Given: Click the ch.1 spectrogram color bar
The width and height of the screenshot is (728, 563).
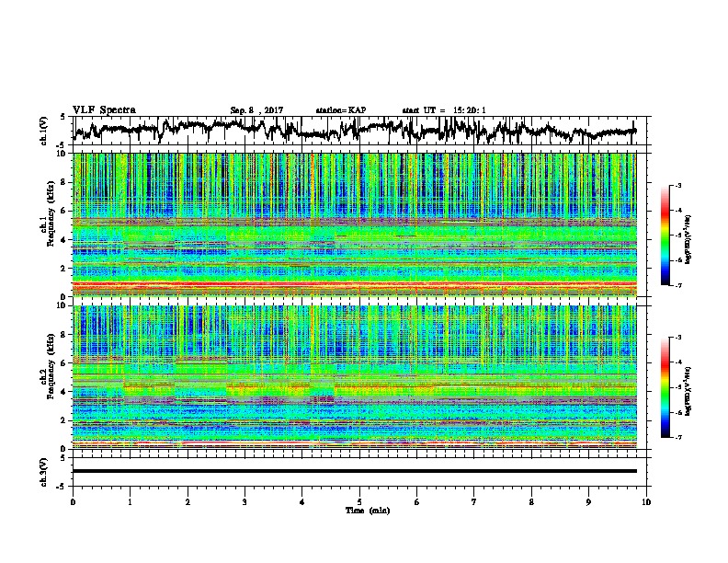Looking at the screenshot, I should 665,236.
